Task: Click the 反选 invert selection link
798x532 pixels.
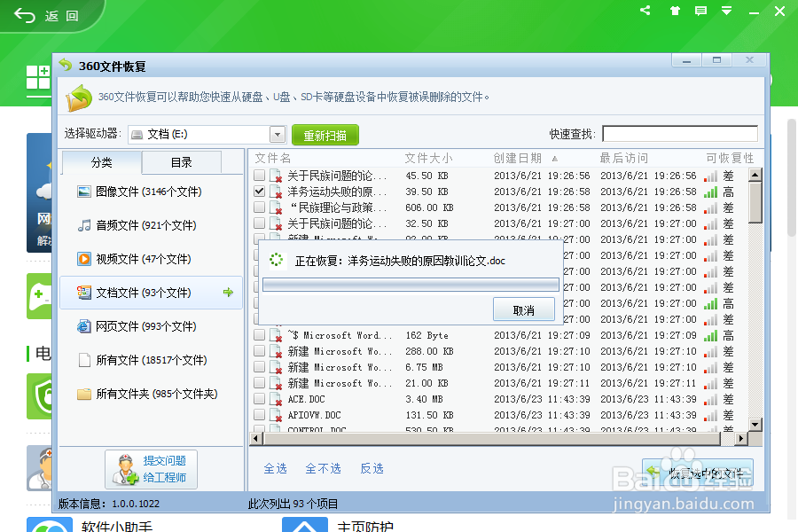Action: pyautogui.click(x=372, y=468)
